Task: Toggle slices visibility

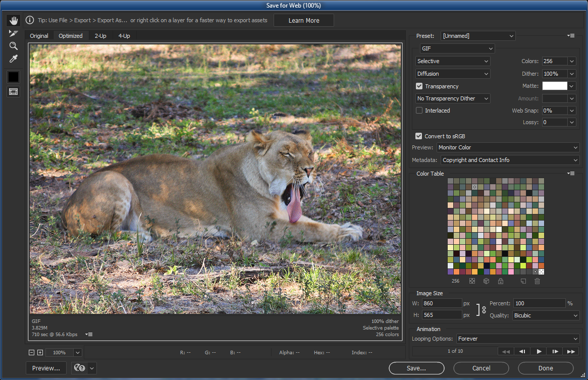Action: (x=13, y=91)
